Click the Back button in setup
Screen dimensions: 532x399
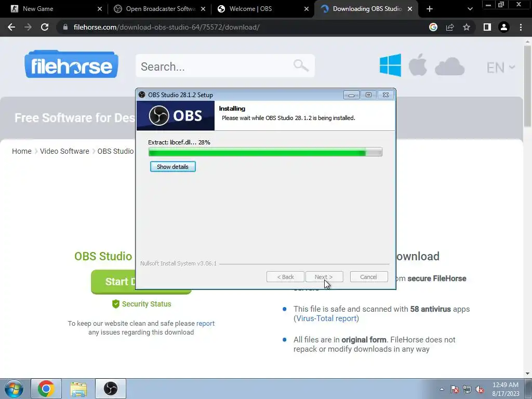pos(285,277)
